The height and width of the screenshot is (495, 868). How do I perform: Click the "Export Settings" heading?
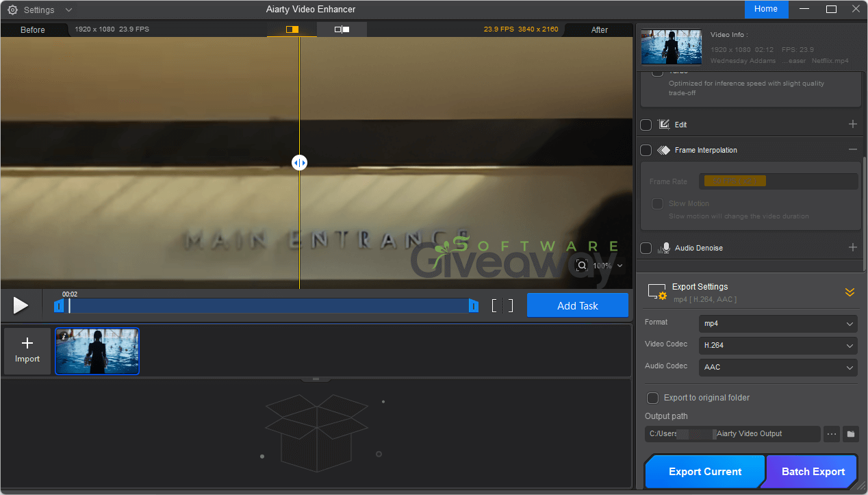700,287
